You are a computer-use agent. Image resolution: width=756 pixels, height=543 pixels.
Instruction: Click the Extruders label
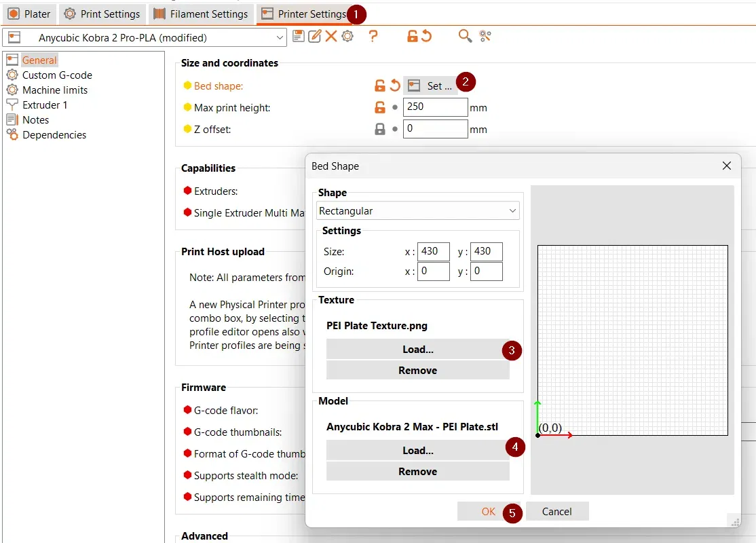(216, 191)
